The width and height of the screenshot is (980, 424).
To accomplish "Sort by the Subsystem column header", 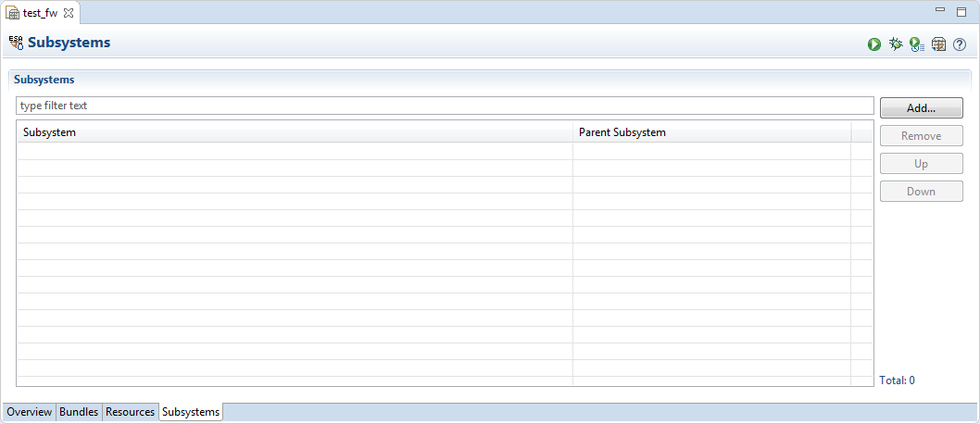I will point(295,132).
